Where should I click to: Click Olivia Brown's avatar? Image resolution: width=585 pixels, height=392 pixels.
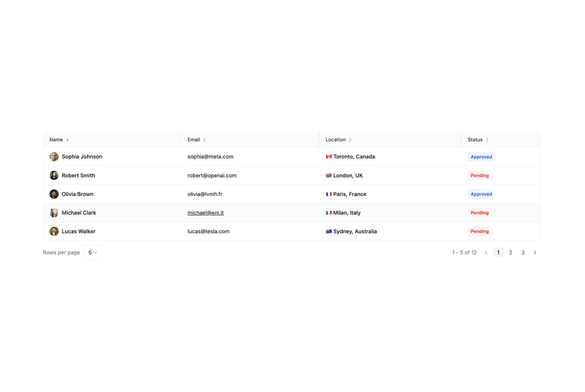pyautogui.click(x=54, y=194)
